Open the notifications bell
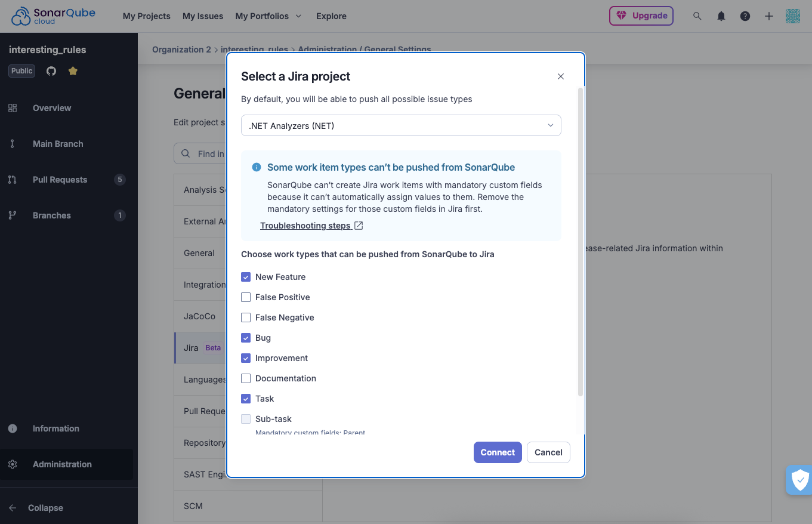Image resolution: width=812 pixels, height=524 pixels. click(721, 16)
